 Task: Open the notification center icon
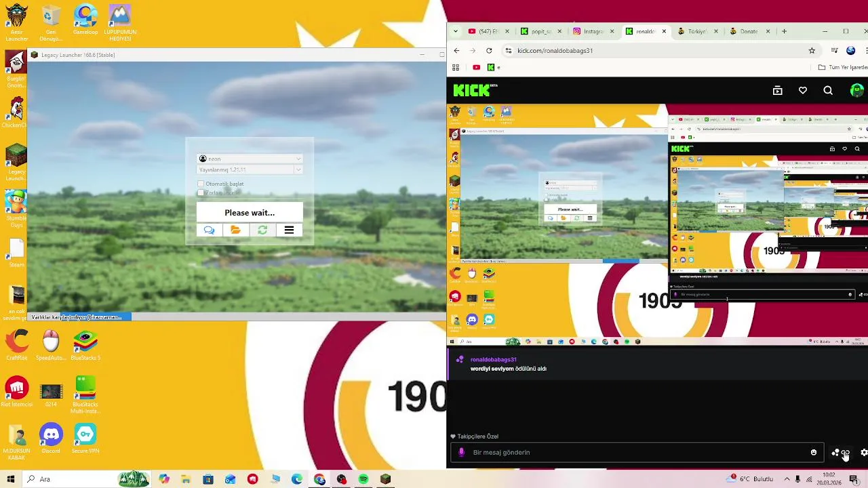(854, 479)
